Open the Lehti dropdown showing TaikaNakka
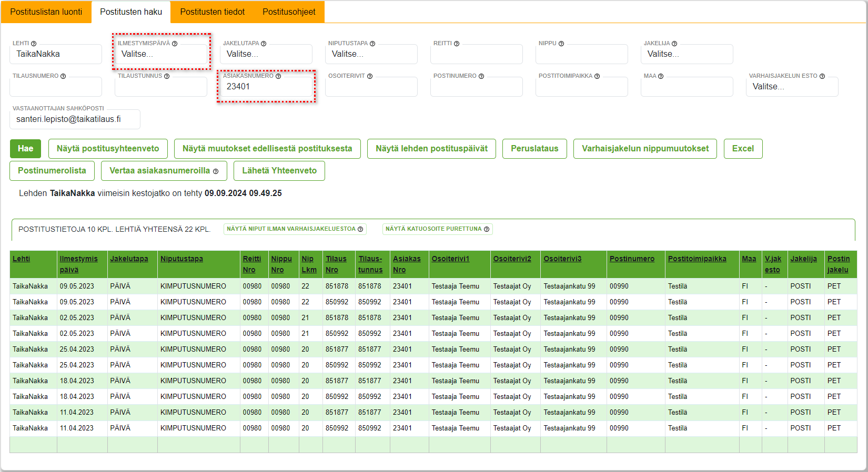868x472 pixels. pyautogui.click(x=56, y=54)
